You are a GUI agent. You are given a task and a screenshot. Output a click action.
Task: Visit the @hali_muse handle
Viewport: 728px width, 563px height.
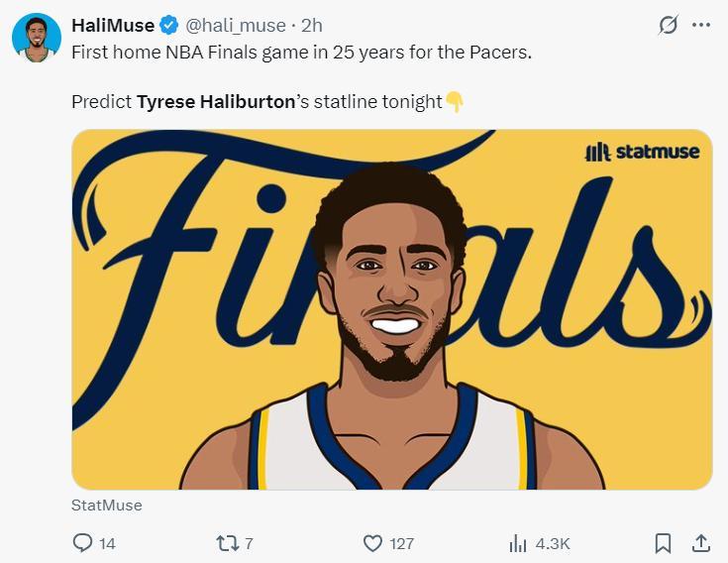point(234,25)
